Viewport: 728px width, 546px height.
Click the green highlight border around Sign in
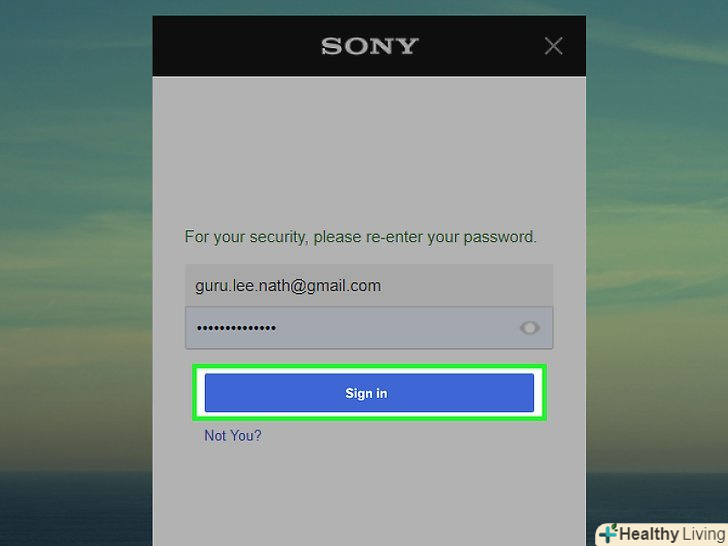(x=369, y=367)
